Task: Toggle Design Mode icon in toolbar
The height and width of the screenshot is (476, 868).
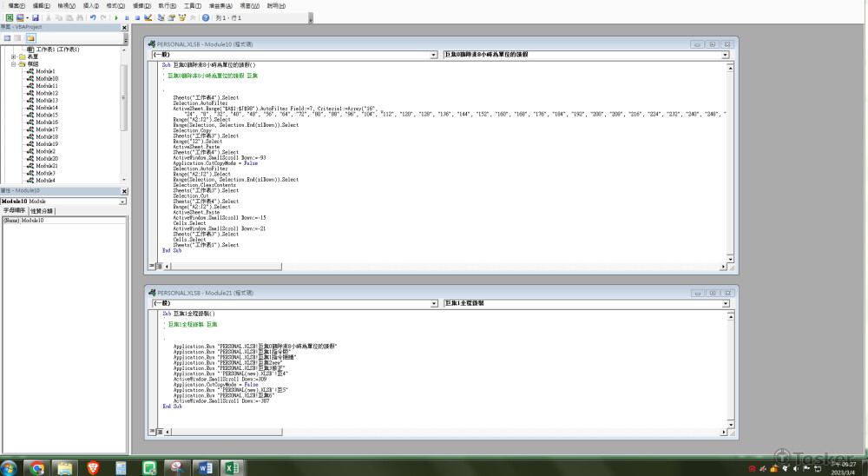Action: 148,17
